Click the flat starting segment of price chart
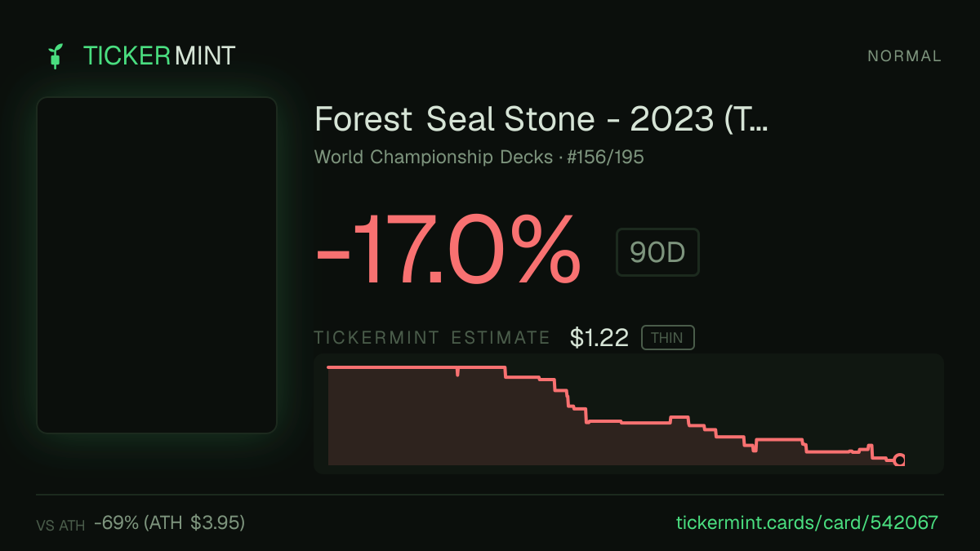980x551 pixels. 392,367
